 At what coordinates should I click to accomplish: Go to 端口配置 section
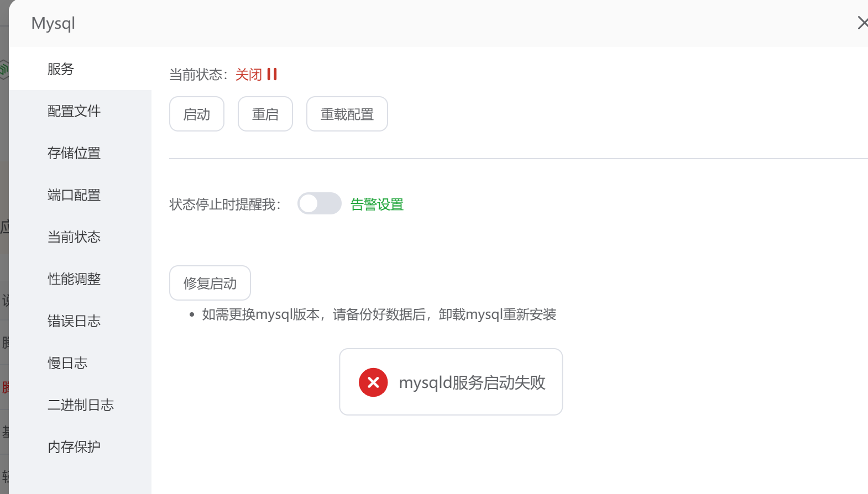(x=80, y=195)
